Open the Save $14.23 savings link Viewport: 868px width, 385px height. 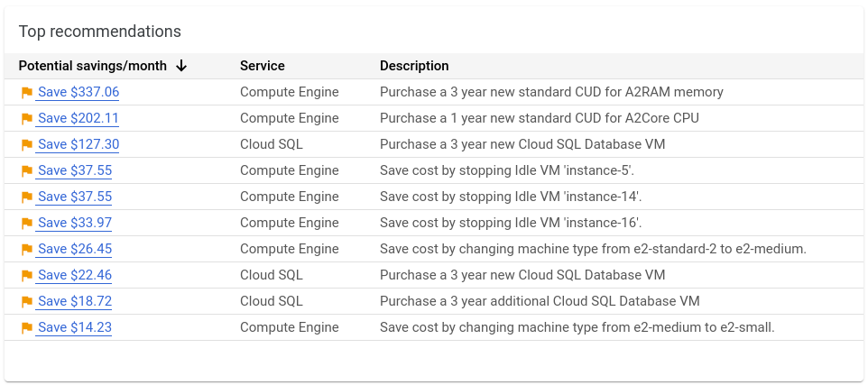click(x=74, y=327)
